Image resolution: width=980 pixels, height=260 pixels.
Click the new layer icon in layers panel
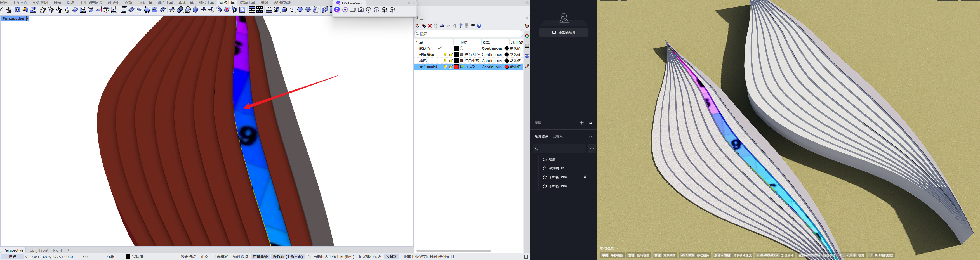pyautogui.click(x=418, y=26)
